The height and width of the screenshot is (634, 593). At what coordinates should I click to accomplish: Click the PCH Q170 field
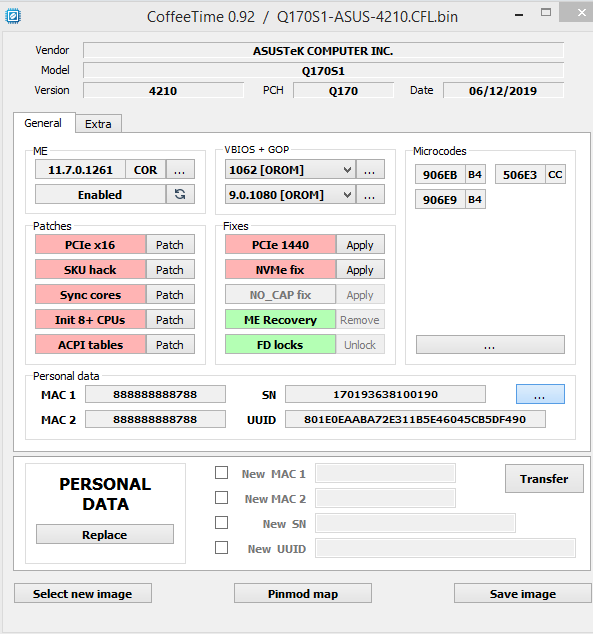[344, 91]
